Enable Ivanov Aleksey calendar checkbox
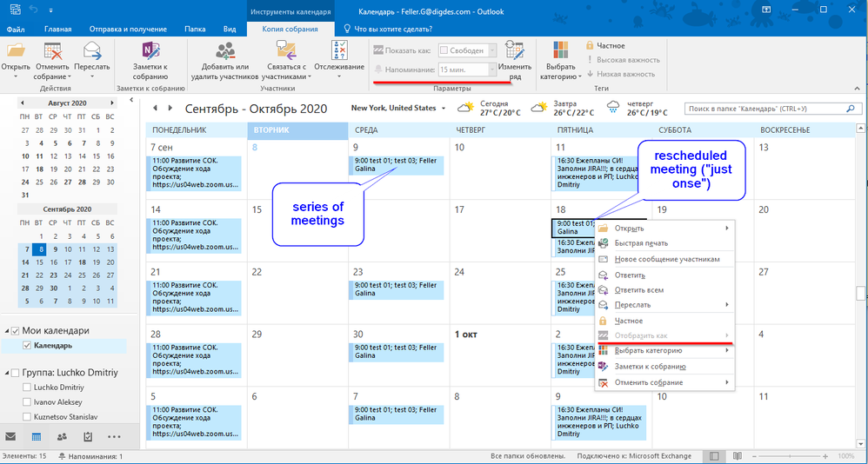This screenshot has width=868, height=464. point(27,402)
